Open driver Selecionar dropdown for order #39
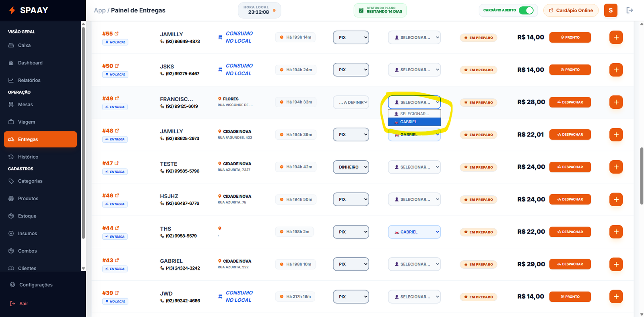The height and width of the screenshot is (317, 644). 414,297
